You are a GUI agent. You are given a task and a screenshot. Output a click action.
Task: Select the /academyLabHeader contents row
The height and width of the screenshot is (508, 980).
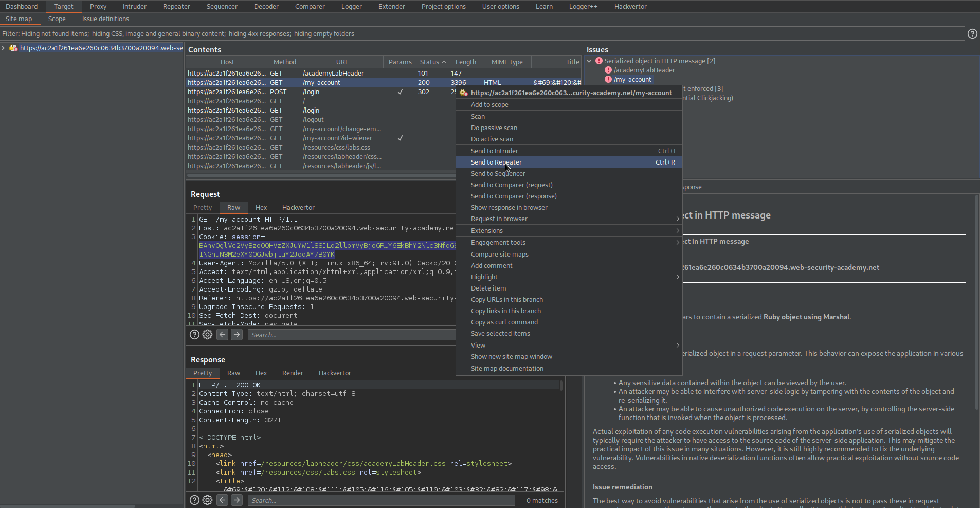[x=384, y=74]
